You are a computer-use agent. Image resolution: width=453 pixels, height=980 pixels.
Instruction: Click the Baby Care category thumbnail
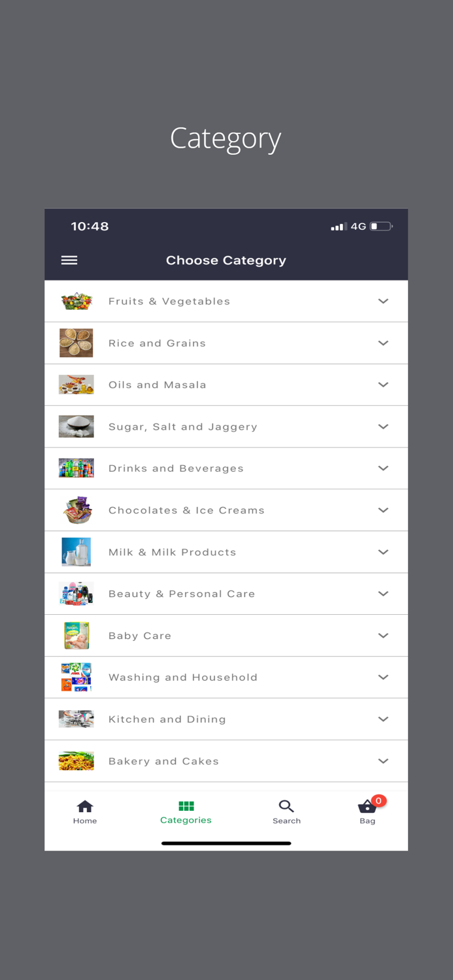click(x=76, y=635)
